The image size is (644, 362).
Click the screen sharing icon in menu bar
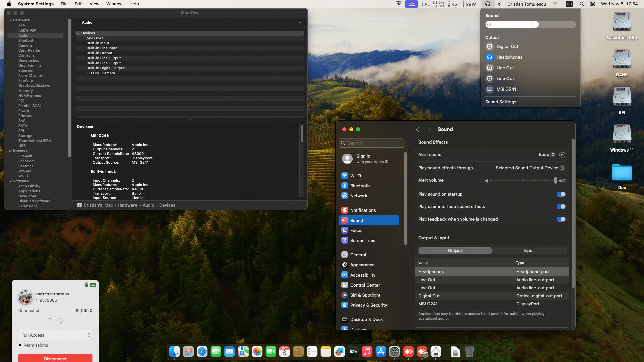click(411, 4)
